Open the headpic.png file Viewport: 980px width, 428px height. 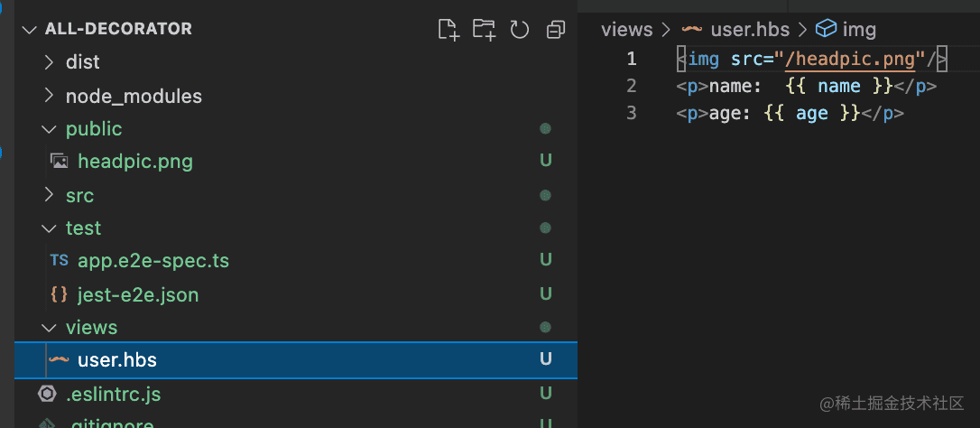[x=135, y=162]
